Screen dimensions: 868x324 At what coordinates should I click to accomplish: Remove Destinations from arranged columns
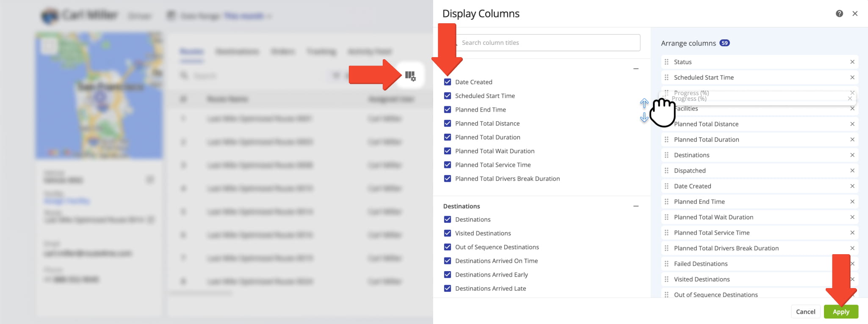[x=852, y=155]
